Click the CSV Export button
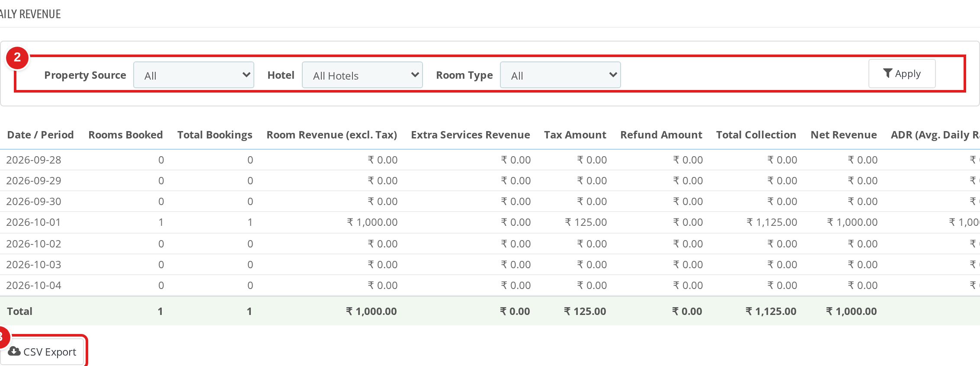The image size is (980, 366). pyautogui.click(x=42, y=352)
